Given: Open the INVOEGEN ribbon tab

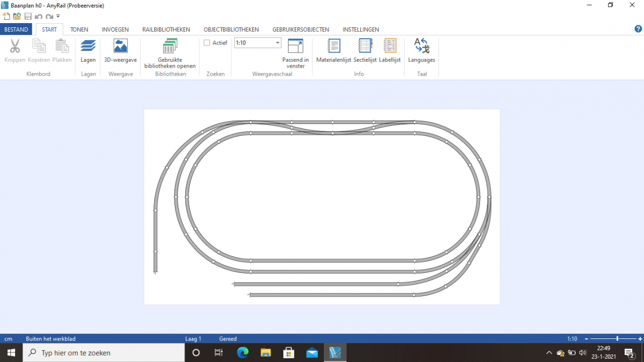Looking at the screenshot, I should 115,29.
